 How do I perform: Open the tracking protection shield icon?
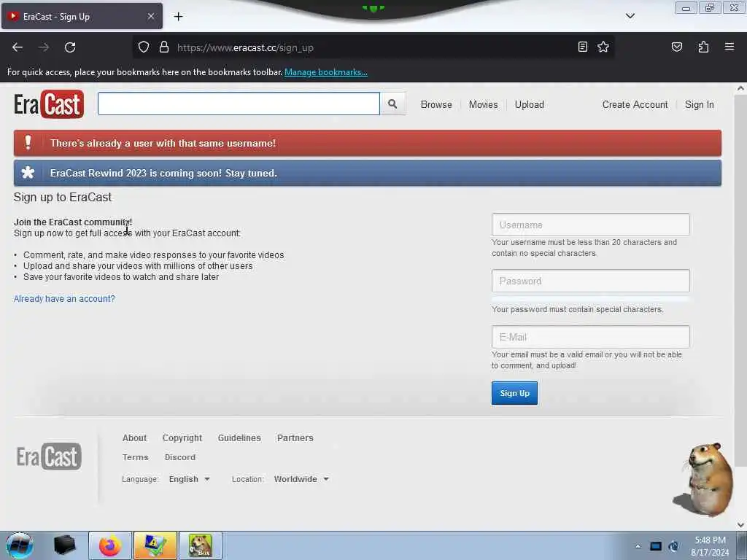[144, 47]
